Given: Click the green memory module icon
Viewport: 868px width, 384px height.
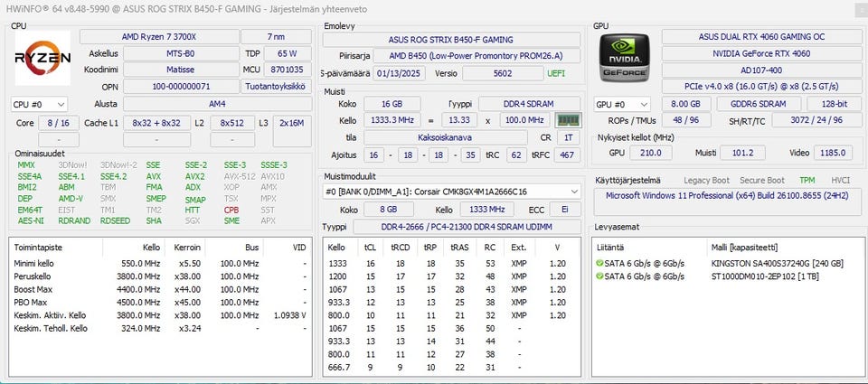Looking at the screenshot, I should point(568,120).
